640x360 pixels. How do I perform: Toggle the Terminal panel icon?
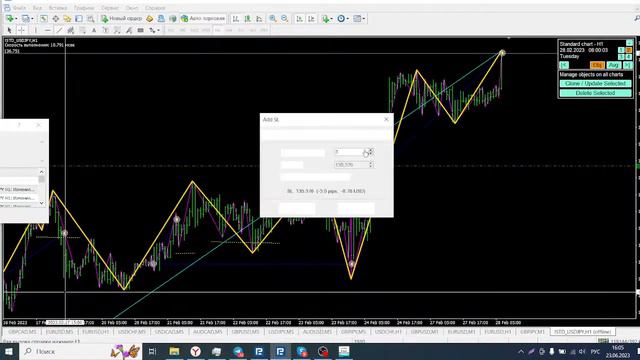tap(79, 18)
